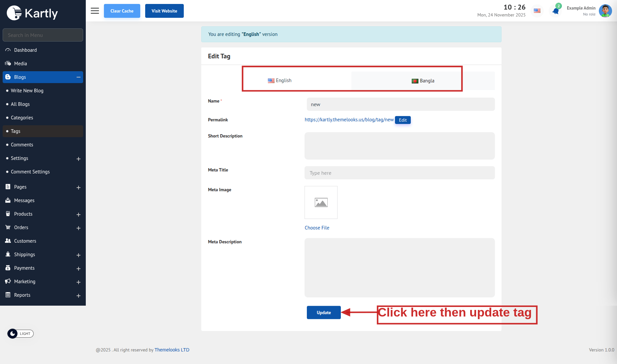Go to Customers in the sidebar

pos(25,241)
